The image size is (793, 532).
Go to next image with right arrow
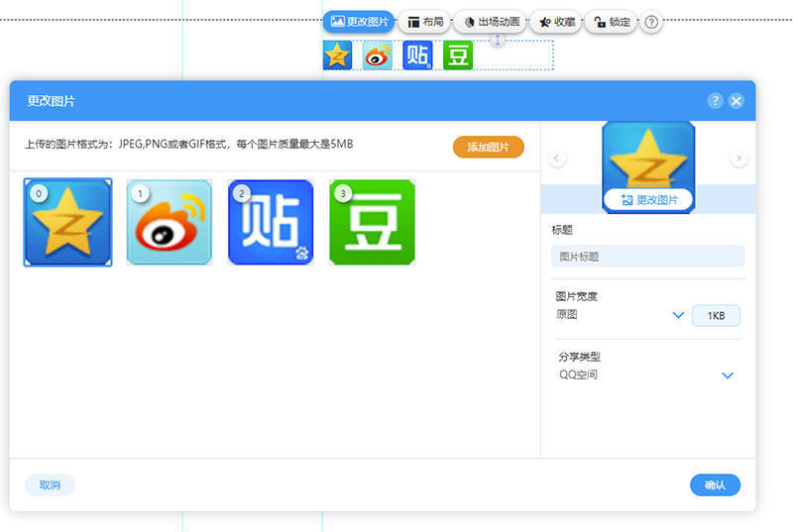[738, 159]
